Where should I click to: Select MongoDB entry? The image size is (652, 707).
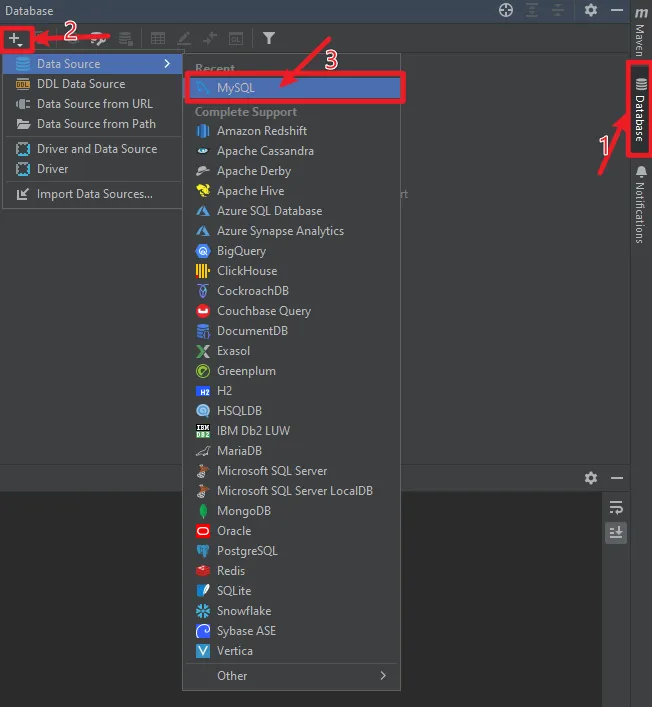(x=291, y=511)
